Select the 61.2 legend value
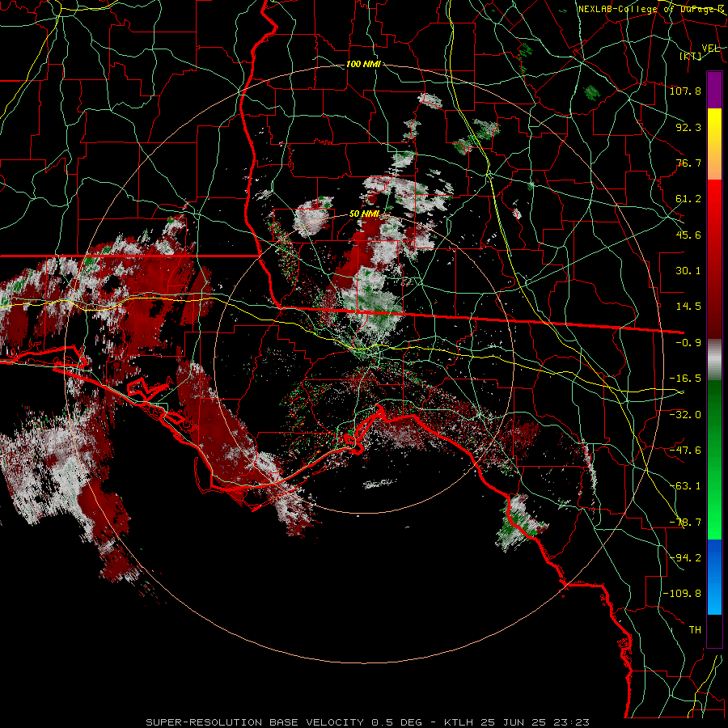This screenshot has width=728, height=728. (x=688, y=199)
